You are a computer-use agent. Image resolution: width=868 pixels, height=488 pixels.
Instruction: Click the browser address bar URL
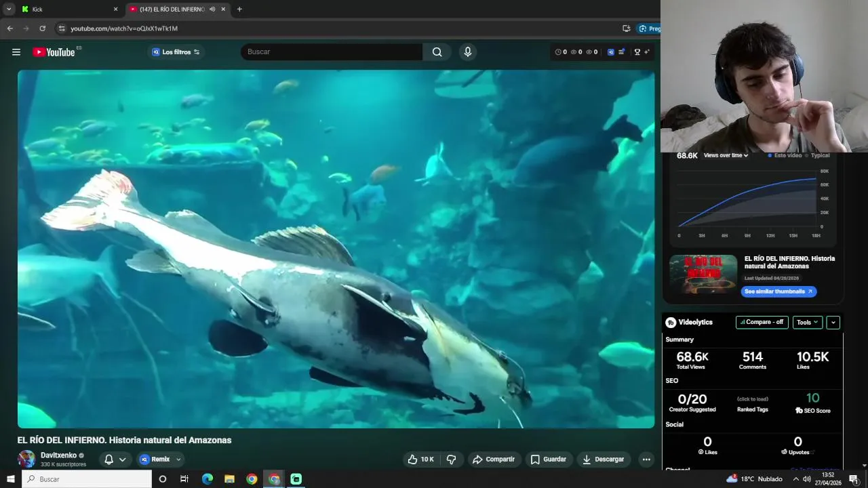pyautogui.click(x=124, y=28)
